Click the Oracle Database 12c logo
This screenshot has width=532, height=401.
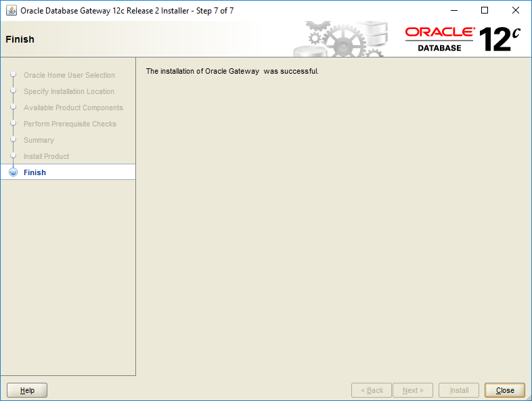[463, 39]
